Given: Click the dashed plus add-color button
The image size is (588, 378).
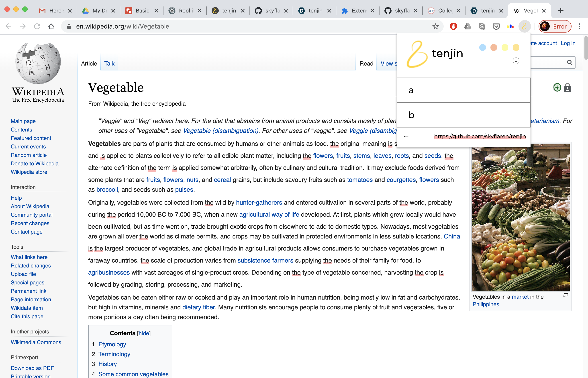Looking at the screenshot, I should coord(516,61).
